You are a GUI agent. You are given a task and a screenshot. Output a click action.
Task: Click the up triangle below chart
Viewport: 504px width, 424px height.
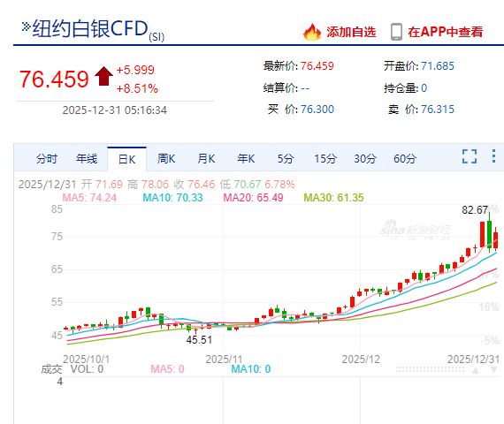(476, 371)
